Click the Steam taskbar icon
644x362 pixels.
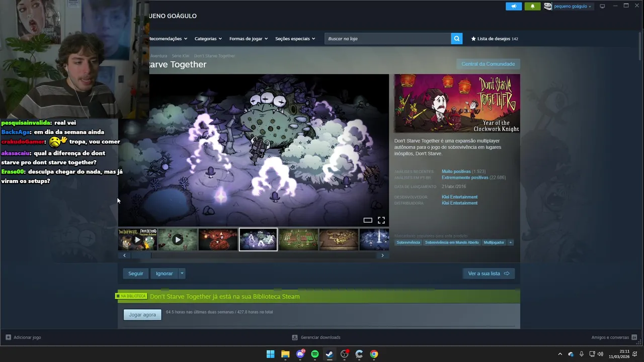click(x=330, y=354)
